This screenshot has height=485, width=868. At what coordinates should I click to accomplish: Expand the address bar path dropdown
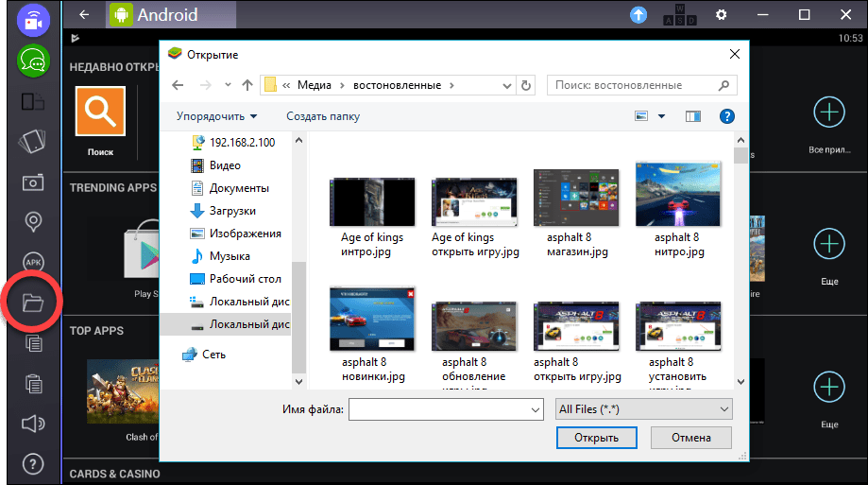click(x=506, y=86)
